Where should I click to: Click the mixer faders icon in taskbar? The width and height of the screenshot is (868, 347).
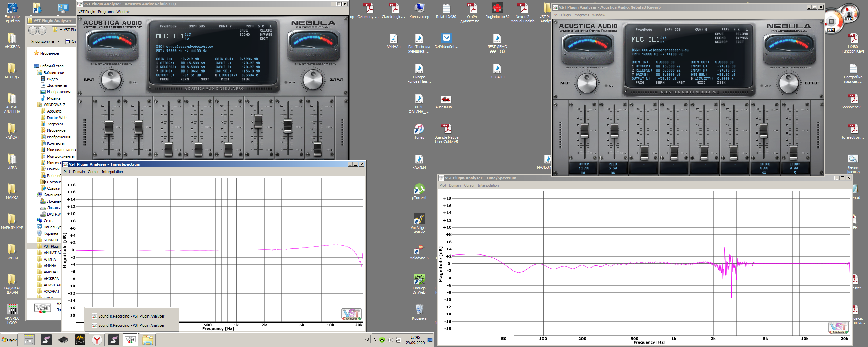pos(29,340)
